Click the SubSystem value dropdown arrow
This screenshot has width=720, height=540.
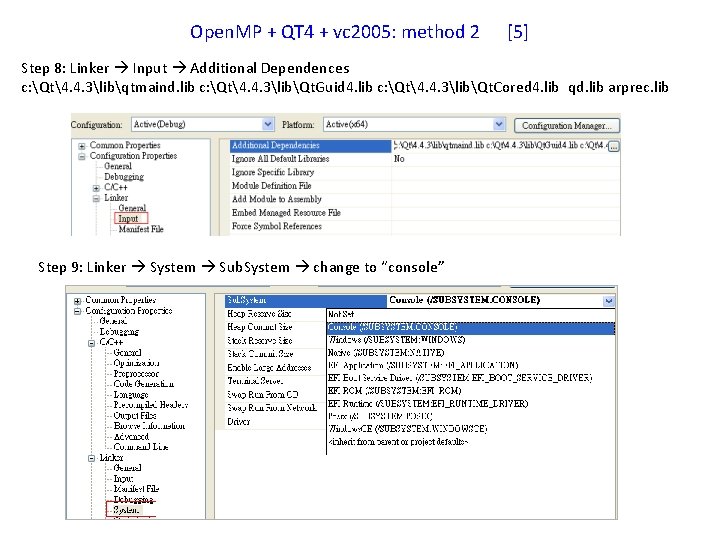click(608, 301)
